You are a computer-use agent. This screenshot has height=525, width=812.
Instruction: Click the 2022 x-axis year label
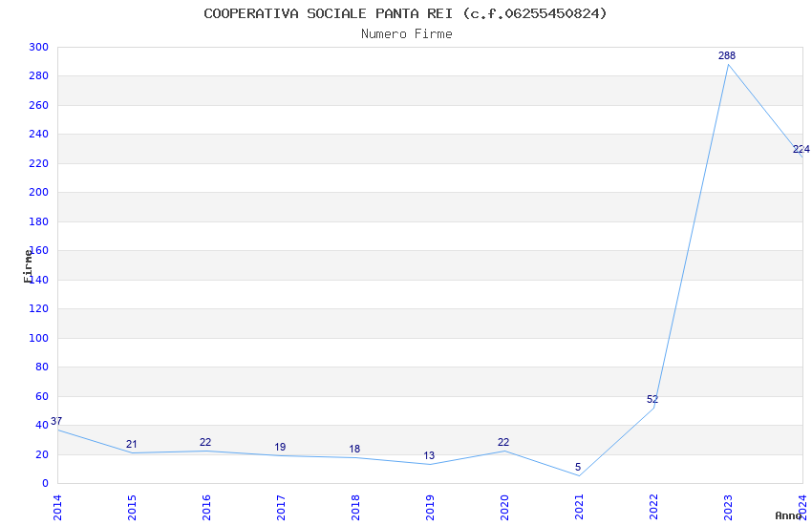point(654,508)
